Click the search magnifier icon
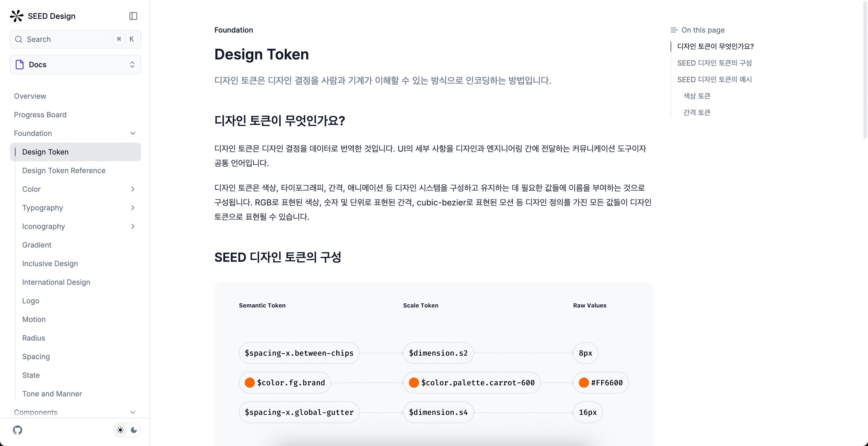Viewport: 868px width, 446px height. click(x=19, y=39)
